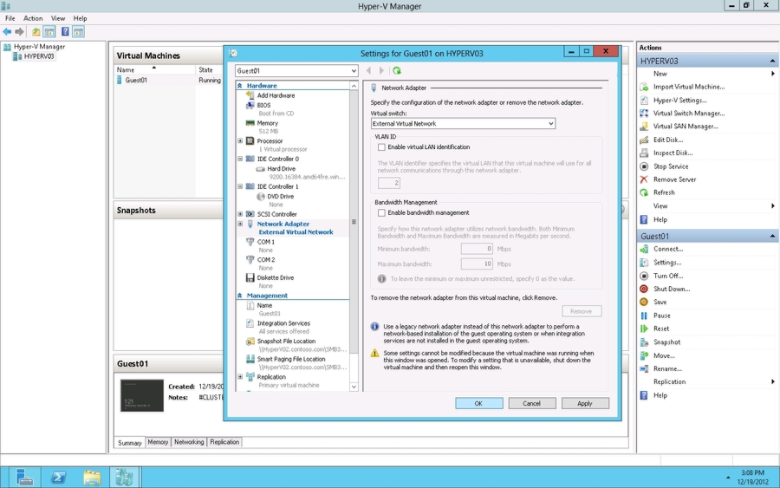This screenshot has width=780, height=488.
Task: Open the Guest01 VM selector dropdown
Action: coord(353,71)
